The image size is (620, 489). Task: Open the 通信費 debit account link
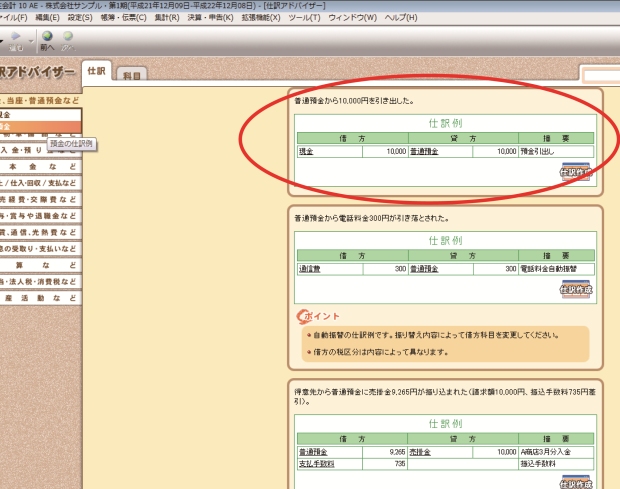point(310,269)
